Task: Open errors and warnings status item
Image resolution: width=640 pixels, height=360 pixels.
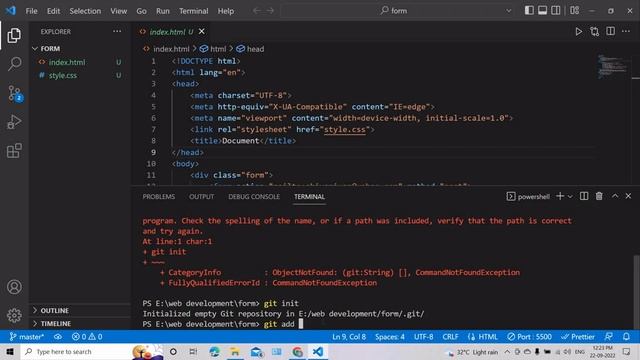Action: [87, 337]
